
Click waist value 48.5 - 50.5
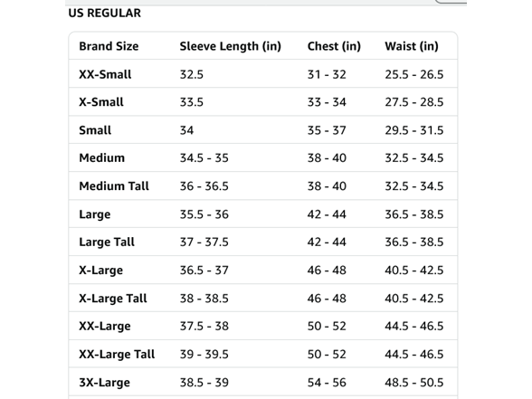(414, 383)
